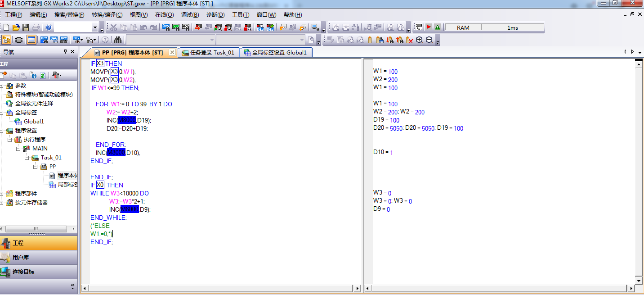This screenshot has height=295, width=644.
Task: Switch to the 全局标签设置 Global1 tab
Action: [275, 53]
